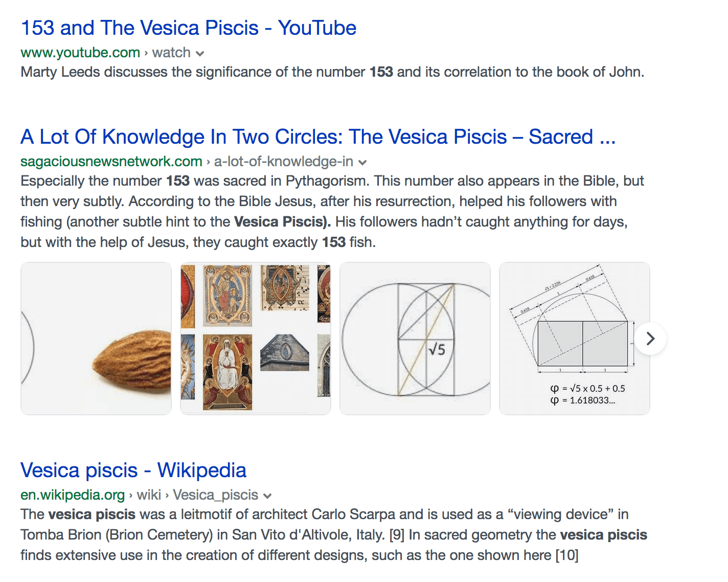728x582 pixels.
Task: Open the dropdown arrow next to sagaciousnewsnetwork.com URL
Action: [x=362, y=163]
